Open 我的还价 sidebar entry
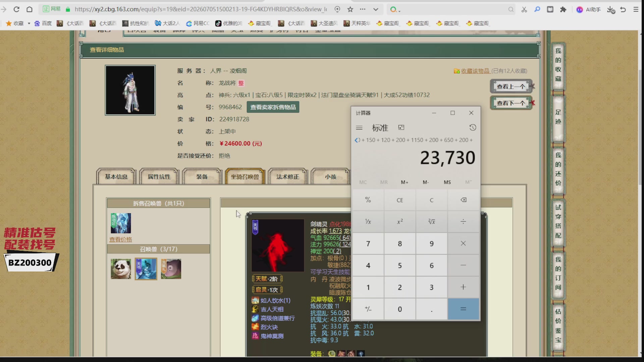 pyautogui.click(x=558, y=169)
